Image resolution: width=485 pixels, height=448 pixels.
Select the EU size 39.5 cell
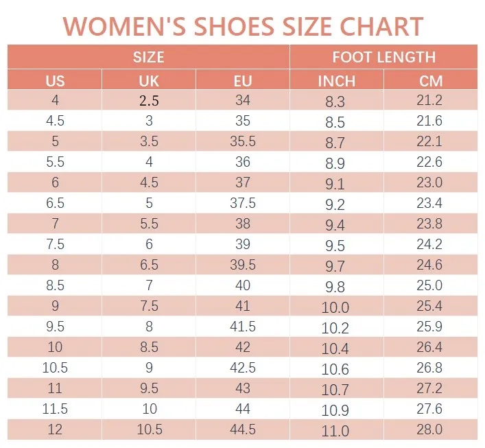(x=243, y=266)
